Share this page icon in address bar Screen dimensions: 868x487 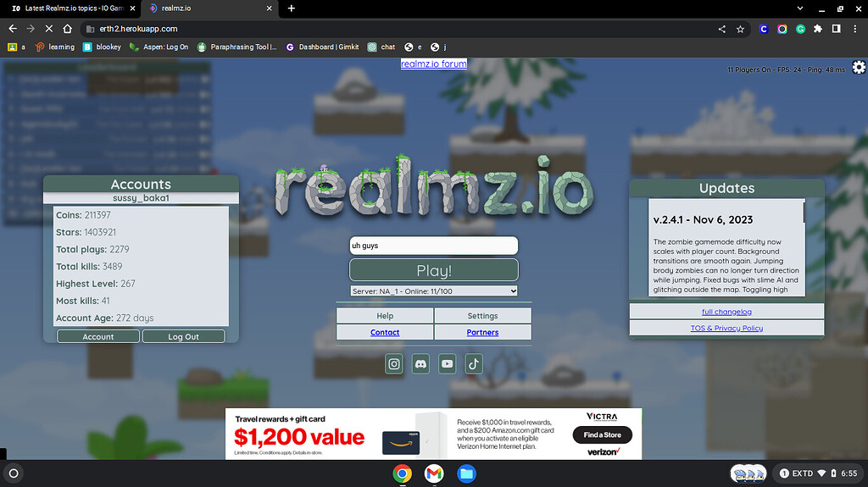pos(722,29)
